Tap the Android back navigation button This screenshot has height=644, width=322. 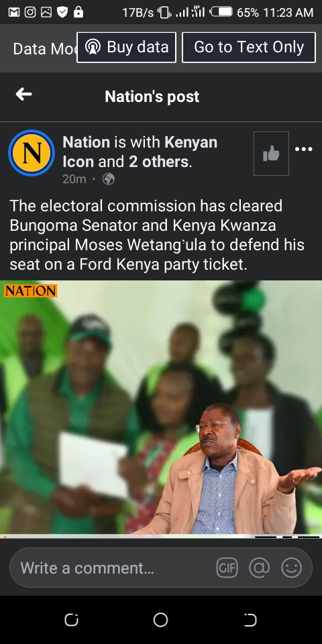click(x=250, y=620)
